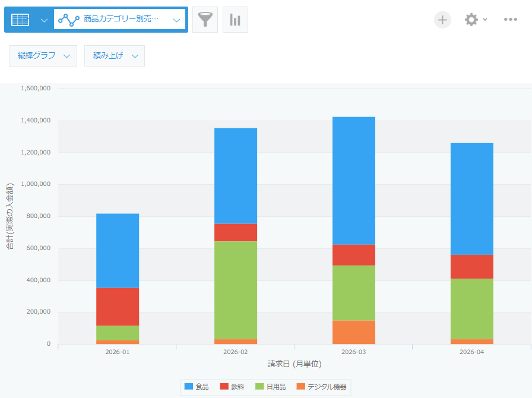532x398 pixels.
Task: Expand the view type chevron beside the table icon
Action: click(44, 20)
